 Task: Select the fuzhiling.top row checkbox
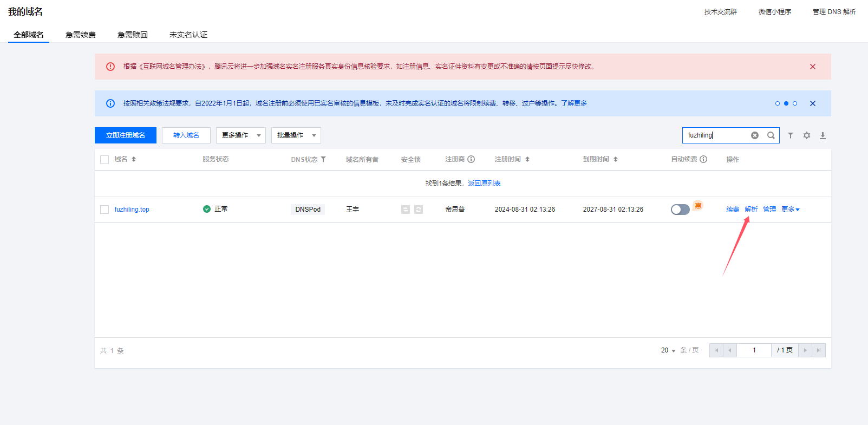[105, 210]
